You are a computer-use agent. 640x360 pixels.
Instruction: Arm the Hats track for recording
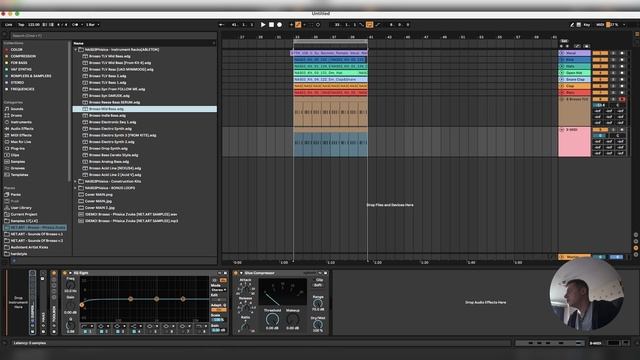(x=622, y=66)
